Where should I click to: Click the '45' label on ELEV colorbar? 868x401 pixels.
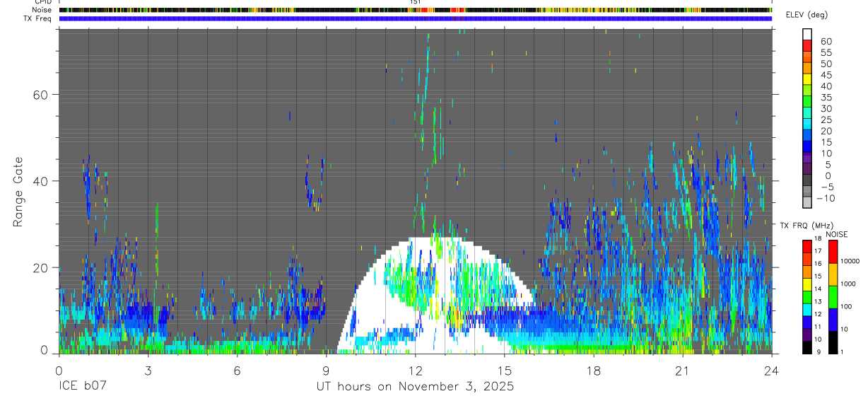pos(826,76)
